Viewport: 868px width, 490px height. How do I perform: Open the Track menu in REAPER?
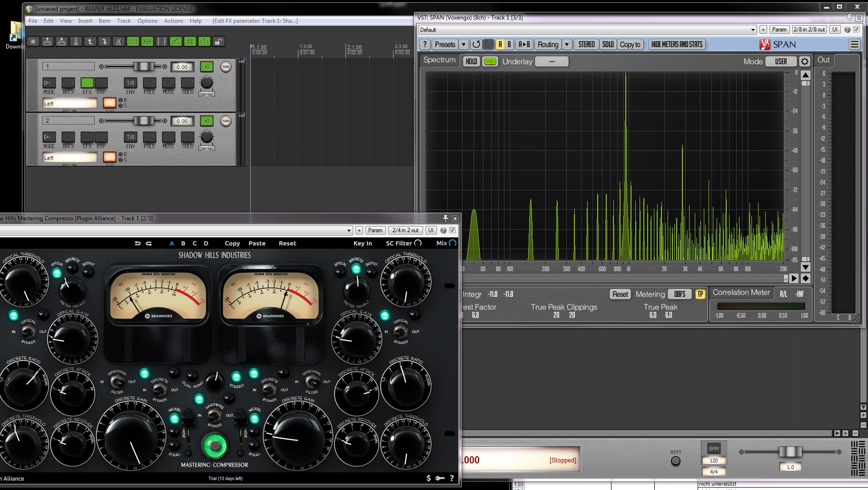124,21
